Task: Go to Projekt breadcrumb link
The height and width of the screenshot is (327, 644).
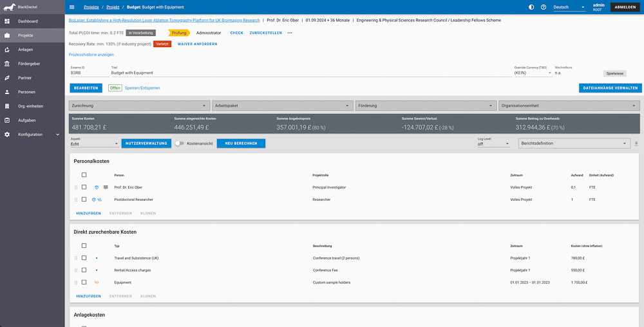Action: click(x=113, y=7)
